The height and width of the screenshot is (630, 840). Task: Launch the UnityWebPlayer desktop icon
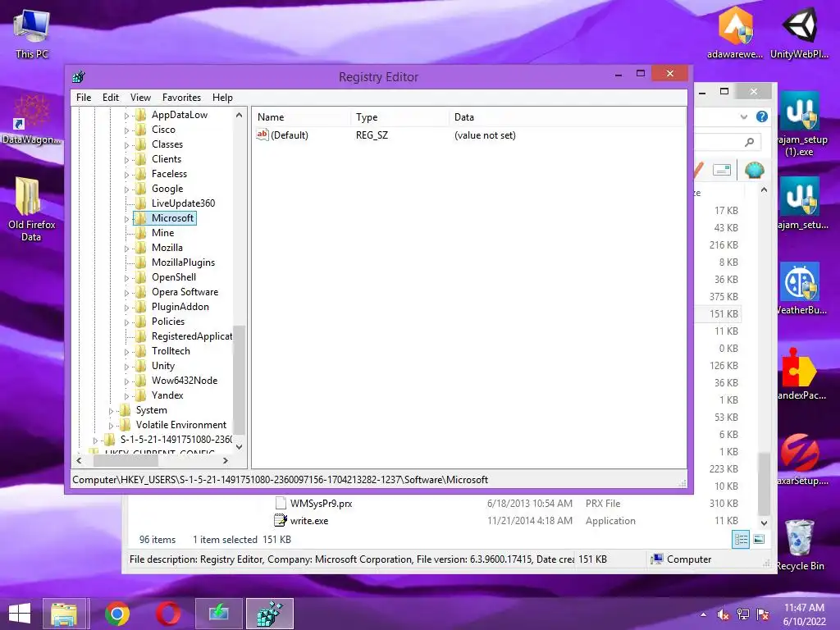[799, 32]
